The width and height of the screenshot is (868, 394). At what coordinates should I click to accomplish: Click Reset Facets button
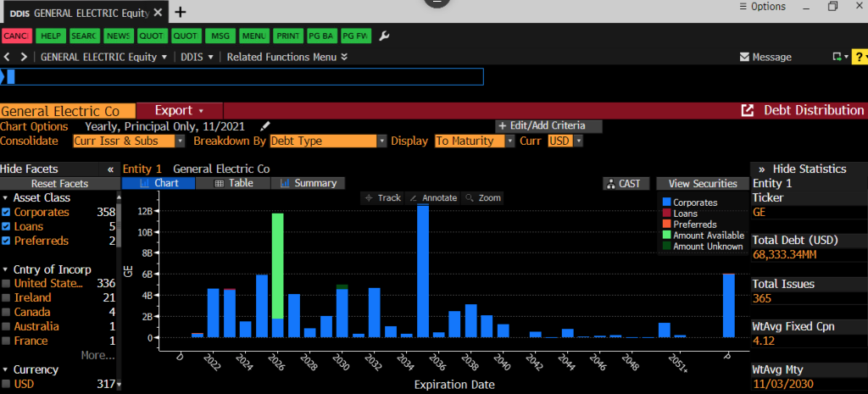pyautogui.click(x=59, y=184)
